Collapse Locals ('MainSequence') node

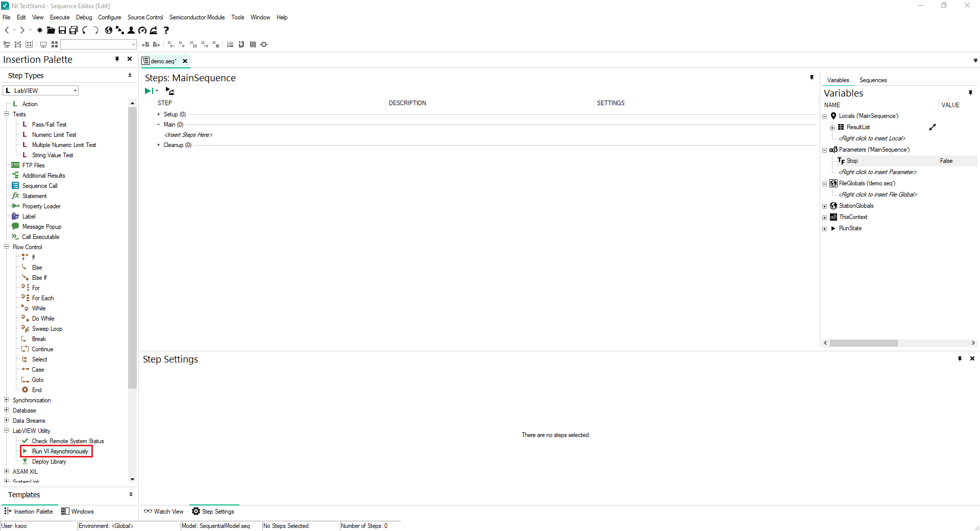[x=824, y=116]
